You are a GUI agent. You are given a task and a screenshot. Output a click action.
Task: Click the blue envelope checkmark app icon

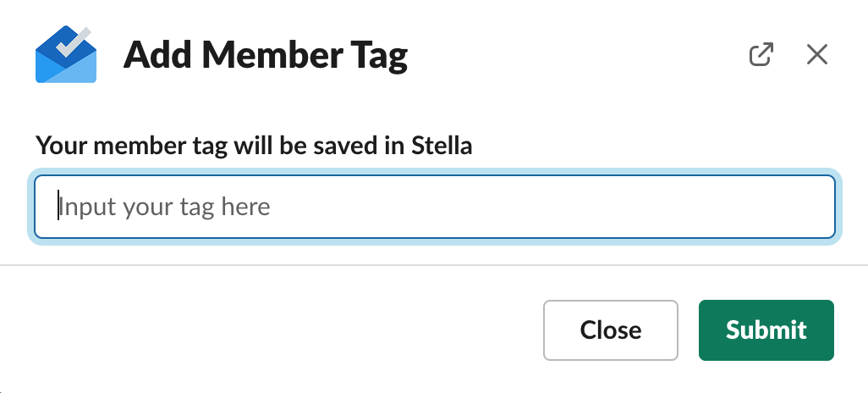tap(66, 54)
